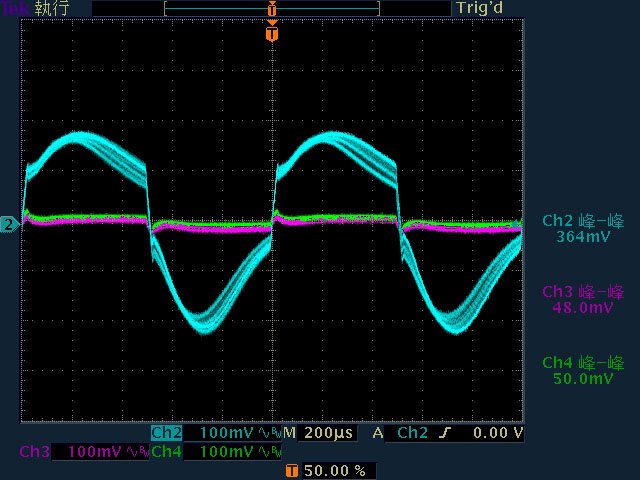Click the Tek logo in the top corner

(15, 8)
